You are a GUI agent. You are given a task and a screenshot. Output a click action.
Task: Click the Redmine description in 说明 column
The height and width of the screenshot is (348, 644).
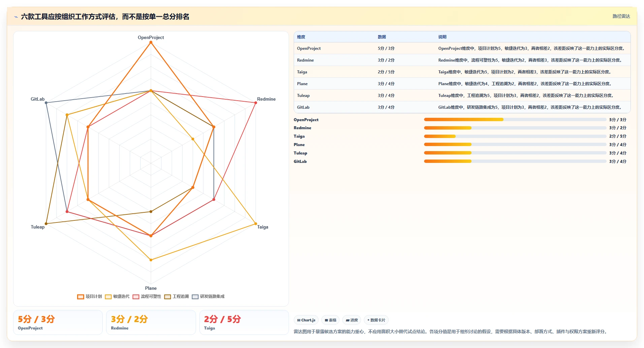530,60
